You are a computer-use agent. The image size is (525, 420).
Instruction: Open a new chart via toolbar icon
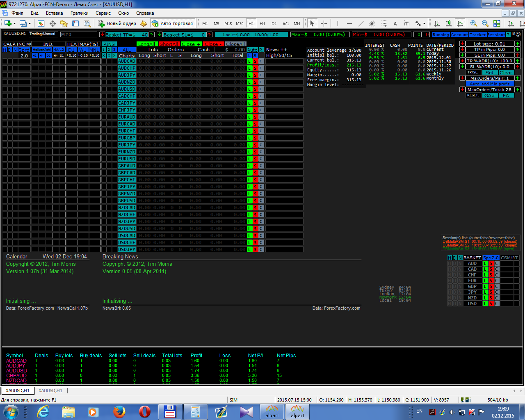[x=7, y=23]
